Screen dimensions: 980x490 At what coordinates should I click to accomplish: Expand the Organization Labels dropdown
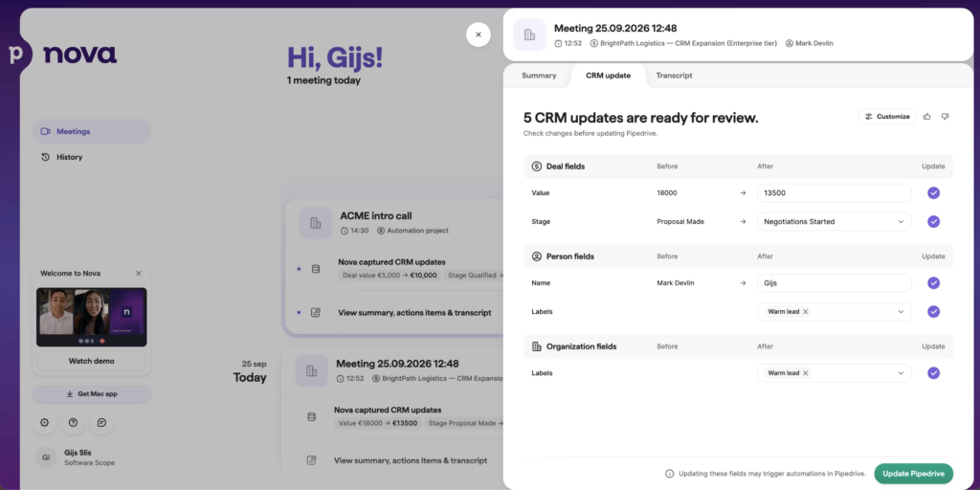click(x=901, y=373)
